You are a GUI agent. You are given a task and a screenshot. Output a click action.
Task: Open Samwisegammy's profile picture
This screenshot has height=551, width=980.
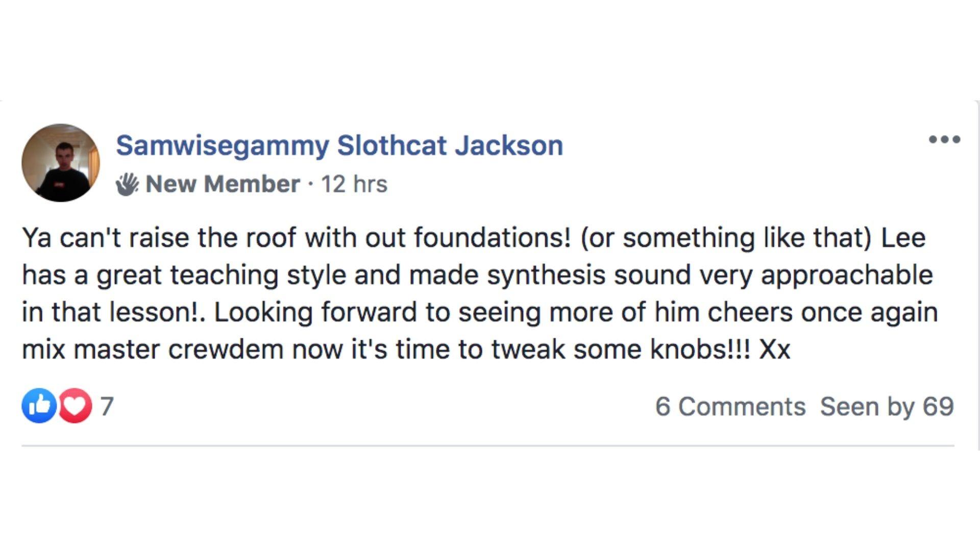tap(61, 163)
